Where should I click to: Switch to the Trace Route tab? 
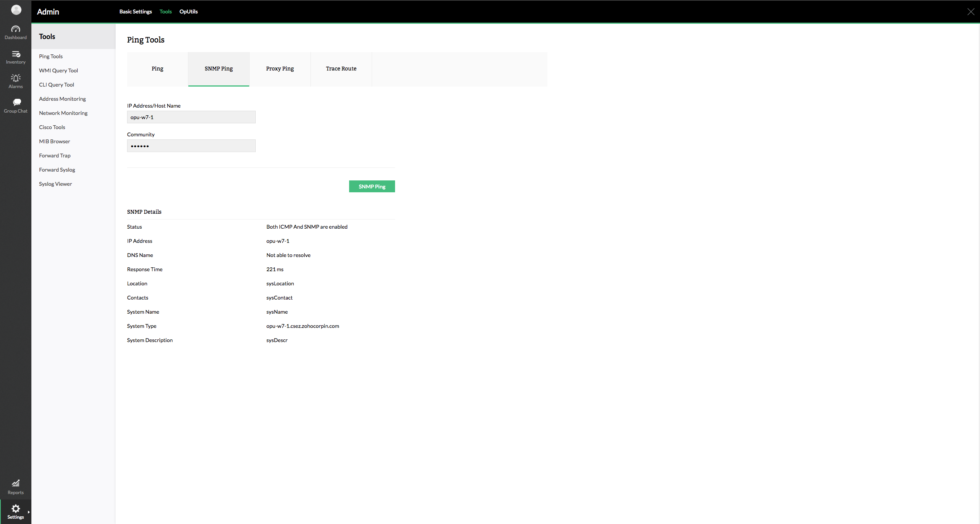coord(341,69)
